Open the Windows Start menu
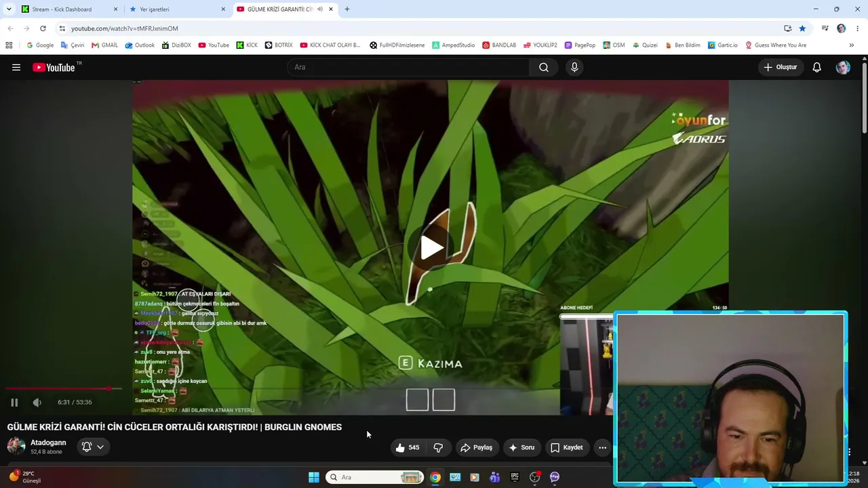Viewport: 868px width, 488px height. (x=313, y=477)
